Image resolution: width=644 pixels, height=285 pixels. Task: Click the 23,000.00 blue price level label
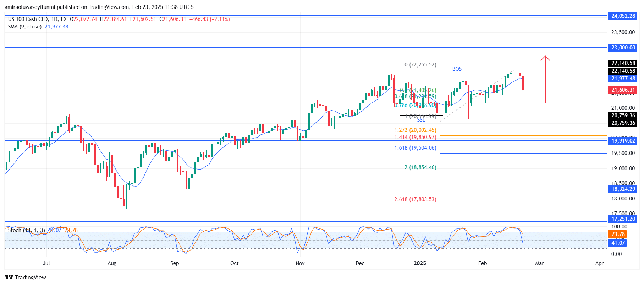[x=623, y=48]
